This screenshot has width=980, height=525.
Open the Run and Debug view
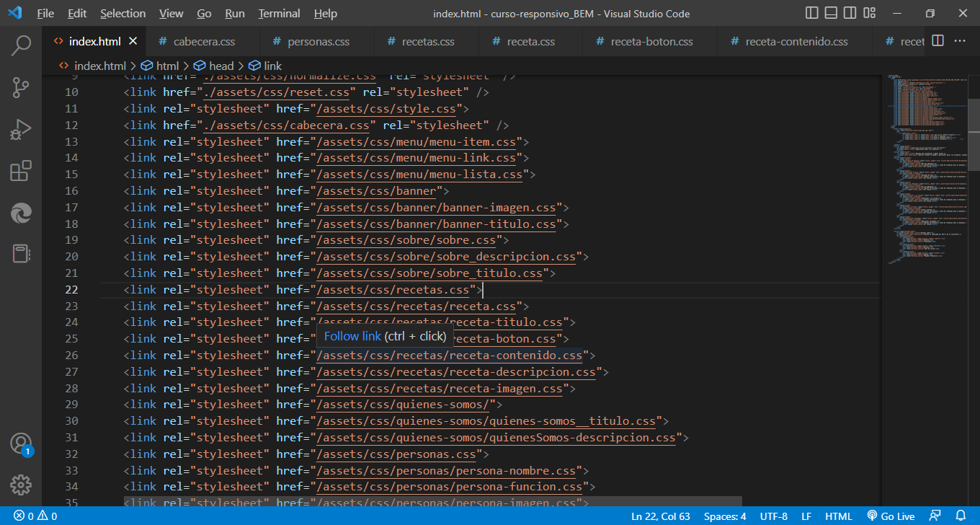pos(21,130)
